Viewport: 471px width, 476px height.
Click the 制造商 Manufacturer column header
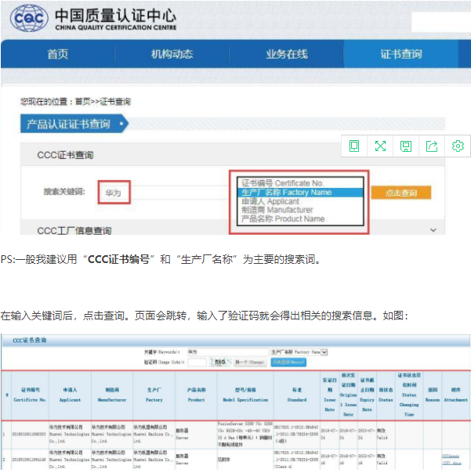coord(112,395)
